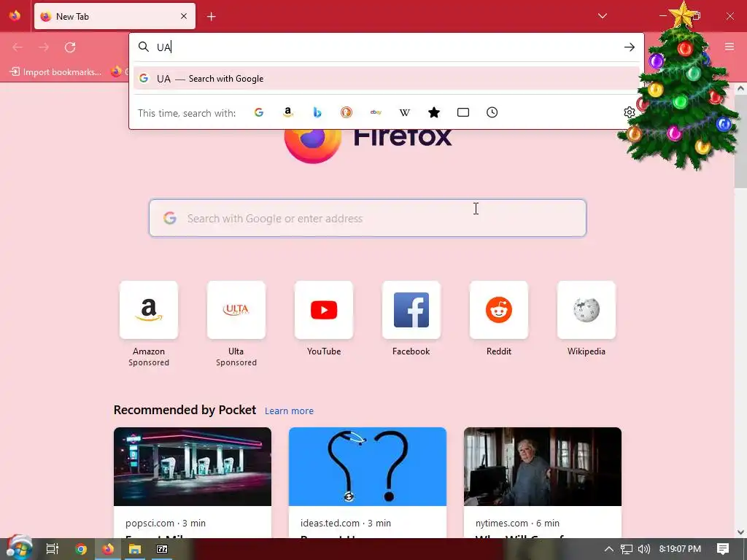
Task: Open File Explorer from the taskbar
Action: (x=135, y=549)
